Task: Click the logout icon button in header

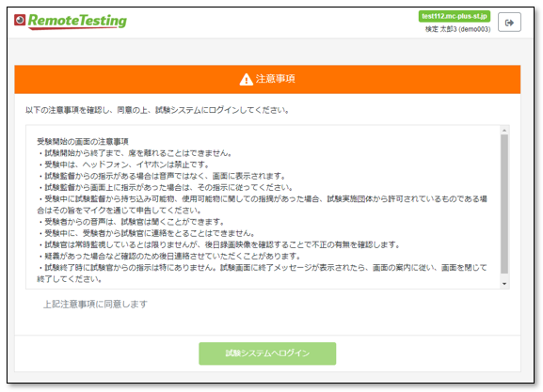Action: click(x=509, y=23)
